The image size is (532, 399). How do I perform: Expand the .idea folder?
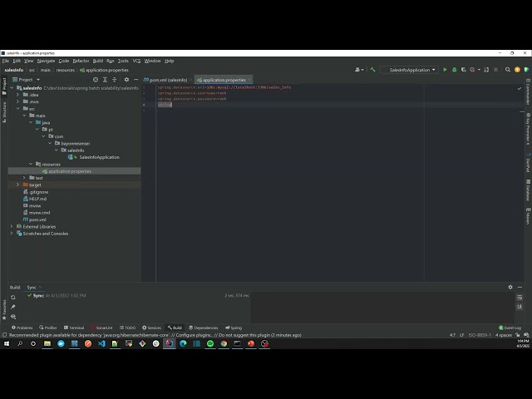click(18, 95)
